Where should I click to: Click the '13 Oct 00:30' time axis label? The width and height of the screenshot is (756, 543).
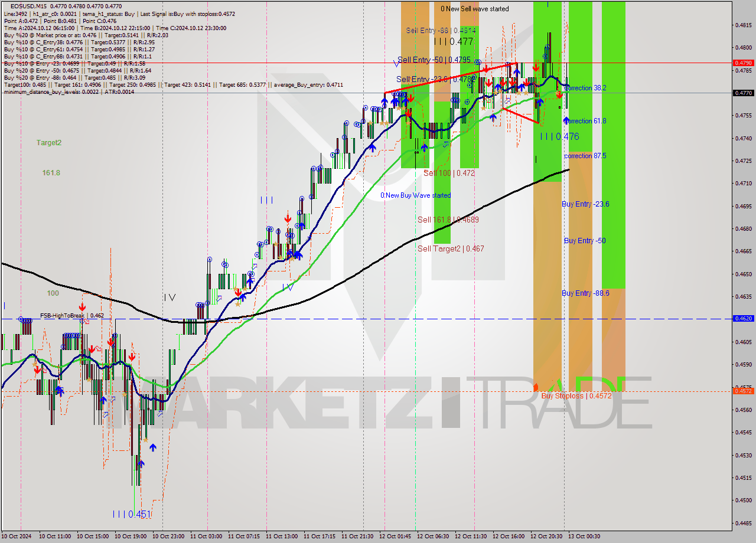584,537
